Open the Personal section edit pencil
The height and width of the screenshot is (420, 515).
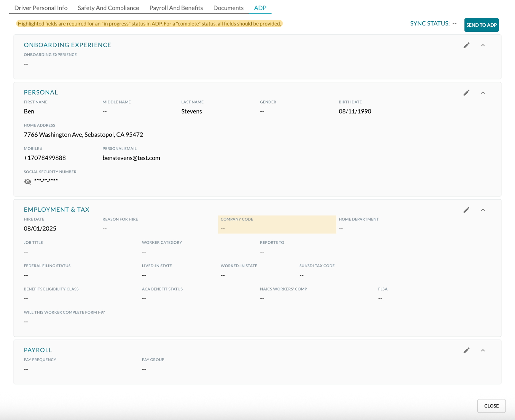(x=466, y=93)
